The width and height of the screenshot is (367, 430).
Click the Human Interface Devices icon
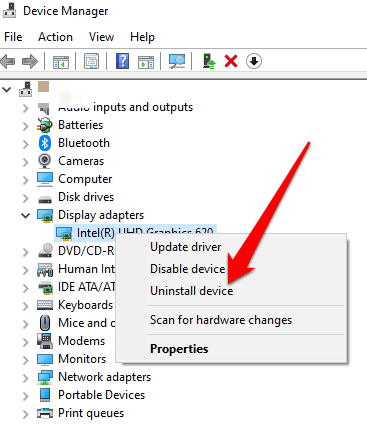[x=45, y=270]
